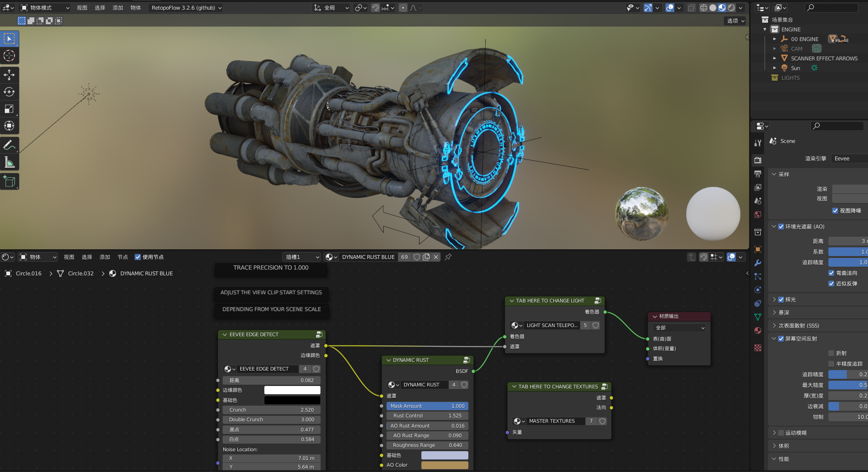Uncheck 弯曲法向 option
The image size is (868, 472).
831,273
